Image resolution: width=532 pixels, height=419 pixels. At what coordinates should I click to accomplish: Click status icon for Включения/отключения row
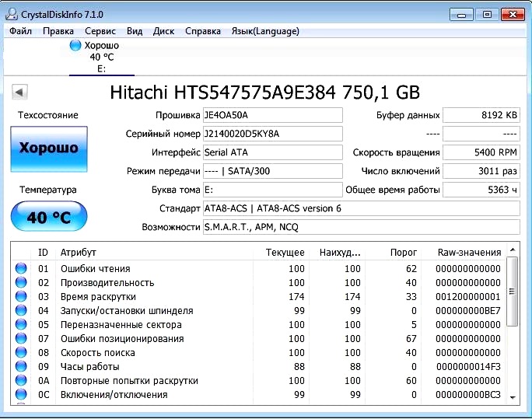pos(21,394)
